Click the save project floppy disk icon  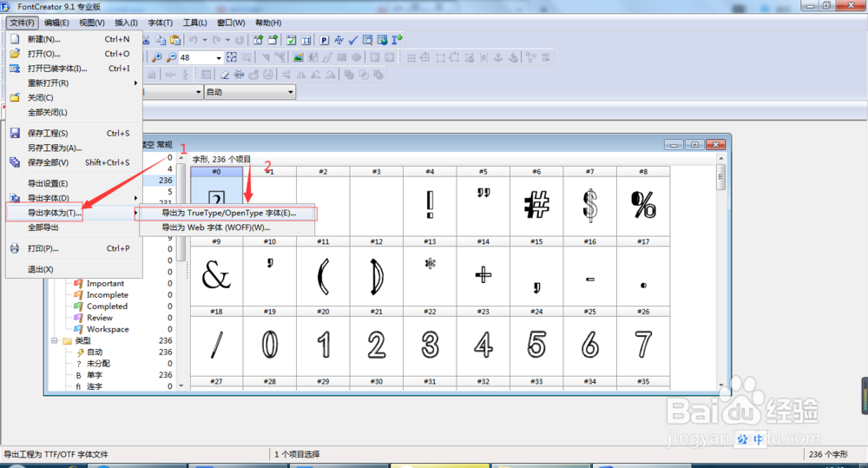(15, 133)
